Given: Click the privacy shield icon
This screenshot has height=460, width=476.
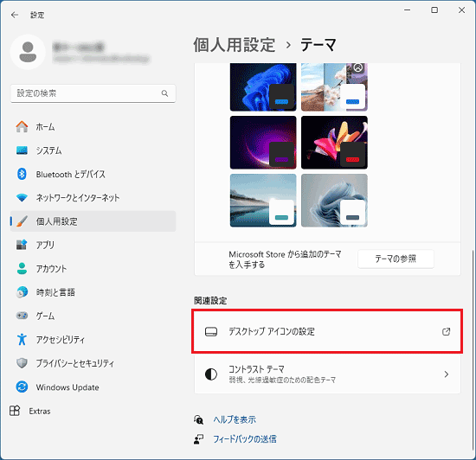Looking at the screenshot, I should click(22, 363).
